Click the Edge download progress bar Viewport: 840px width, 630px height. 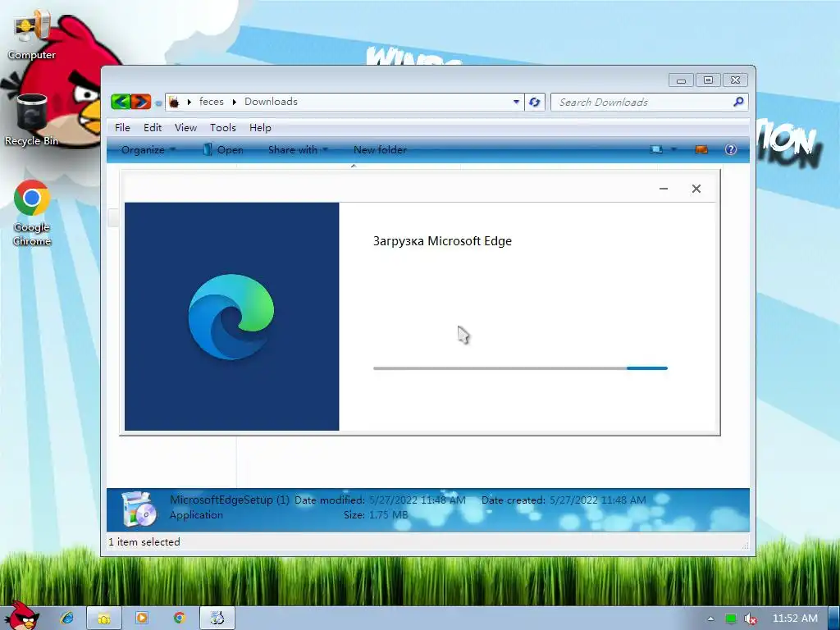coord(520,368)
